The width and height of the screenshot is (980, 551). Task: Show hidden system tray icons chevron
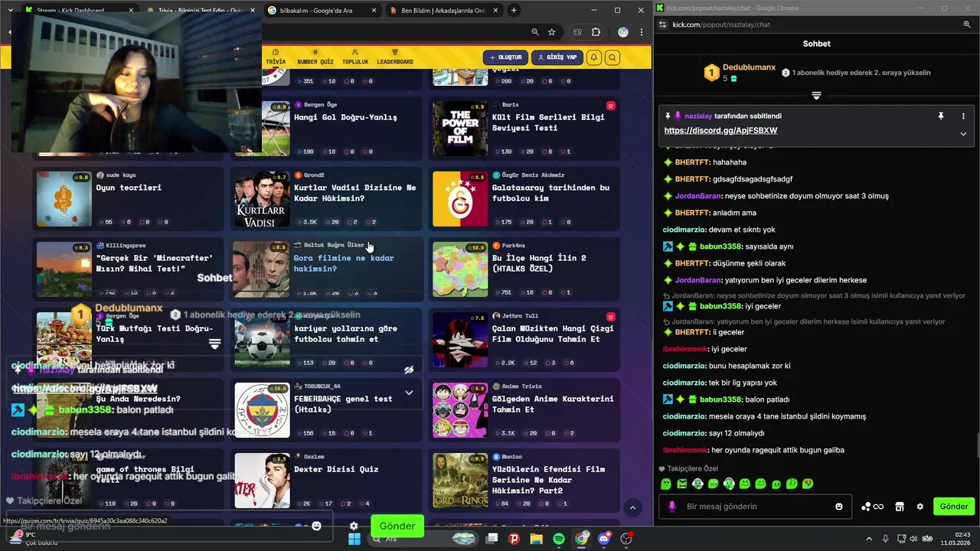(x=869, y=539)
